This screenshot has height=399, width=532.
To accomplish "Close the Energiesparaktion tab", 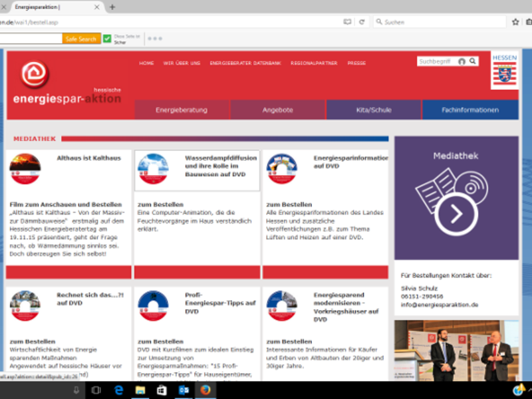I will point(96,7).
